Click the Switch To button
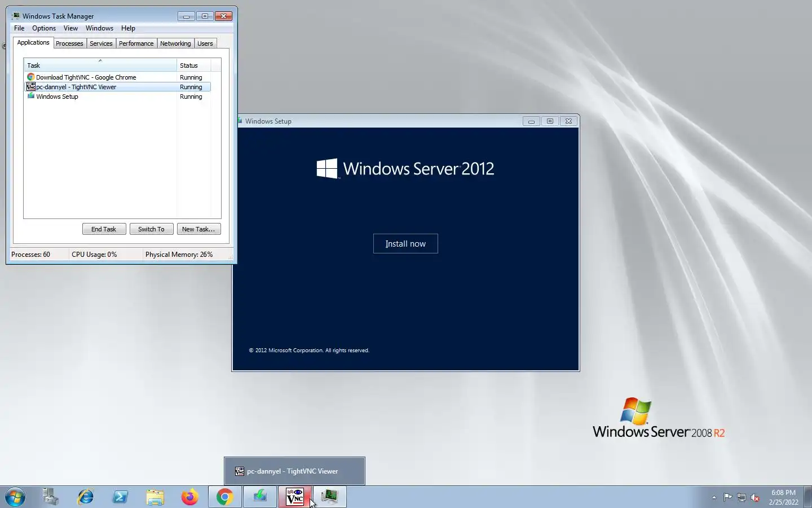Viewport: 812px width, 508px height. click(x=151, y=229)
